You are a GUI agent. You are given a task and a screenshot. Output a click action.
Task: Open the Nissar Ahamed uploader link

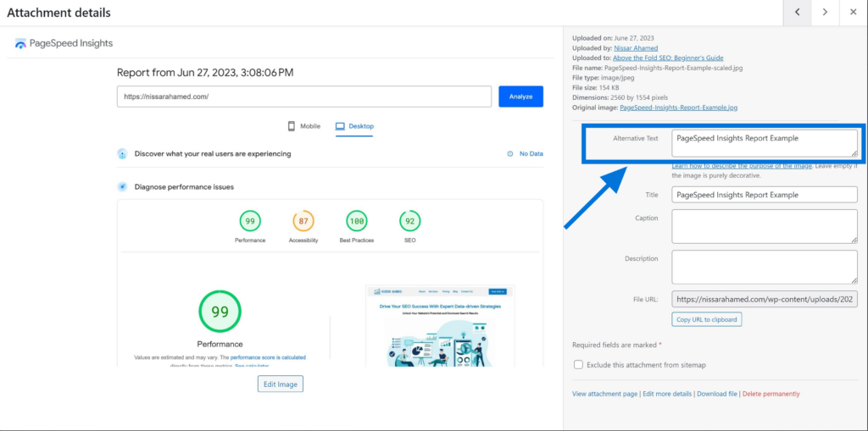(634, 48)
